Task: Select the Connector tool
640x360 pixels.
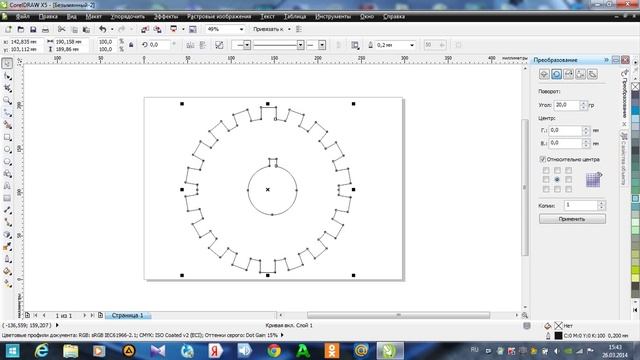Action: [7, 223]
